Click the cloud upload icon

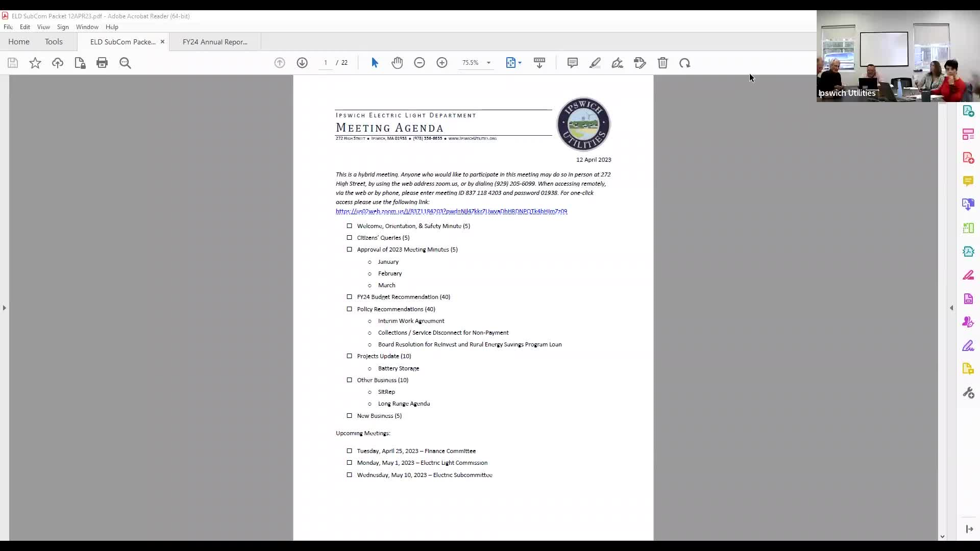[x=58, y=63]
